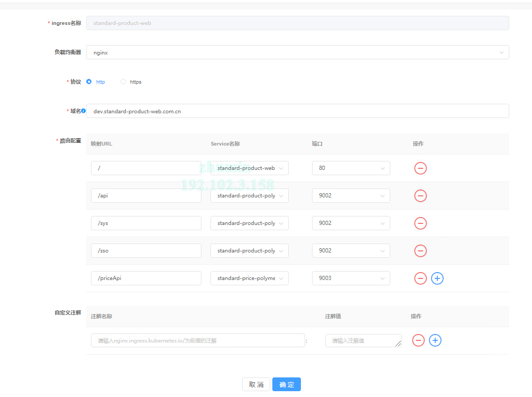Click the mapping URL field /priceApi
Image resolution: width=532 pixels, height=397 pixels.
click(x=146, y=278)
